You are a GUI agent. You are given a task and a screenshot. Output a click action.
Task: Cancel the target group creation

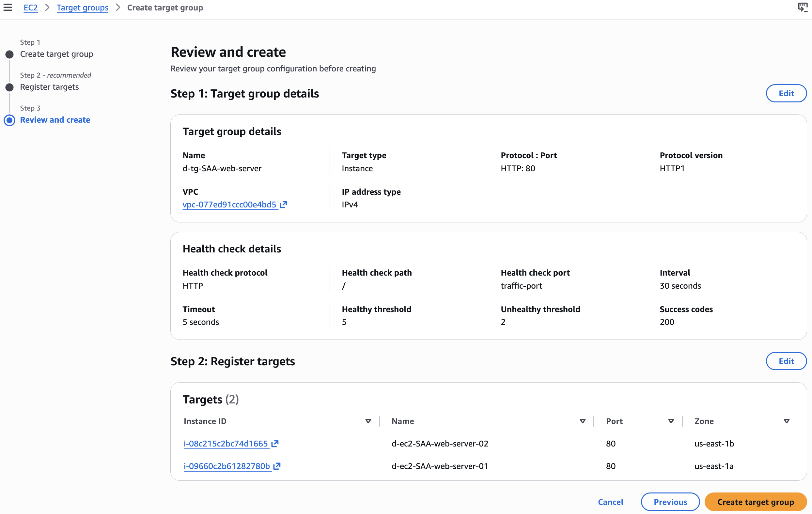pyautogui.click(x=610, y=502)
